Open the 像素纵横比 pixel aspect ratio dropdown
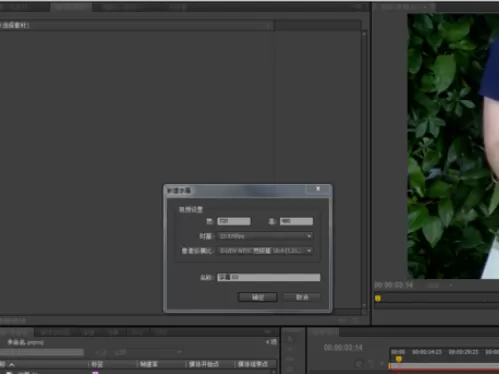 point(265,250)
